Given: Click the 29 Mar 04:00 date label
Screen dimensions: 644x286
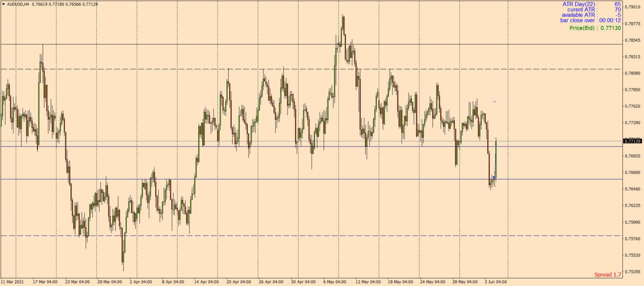Looking at the screenshot, I should (110, 282).
